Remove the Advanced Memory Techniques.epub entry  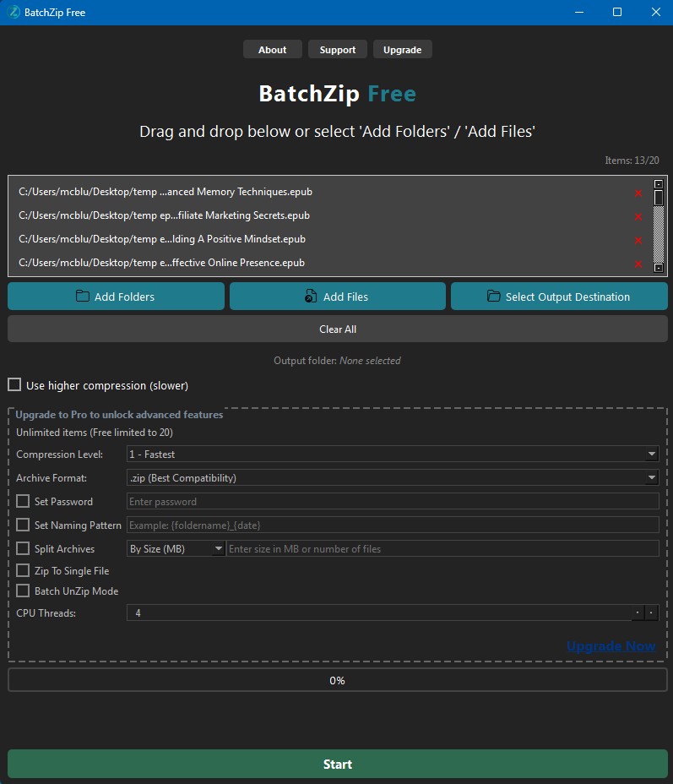tap(638, 193)
